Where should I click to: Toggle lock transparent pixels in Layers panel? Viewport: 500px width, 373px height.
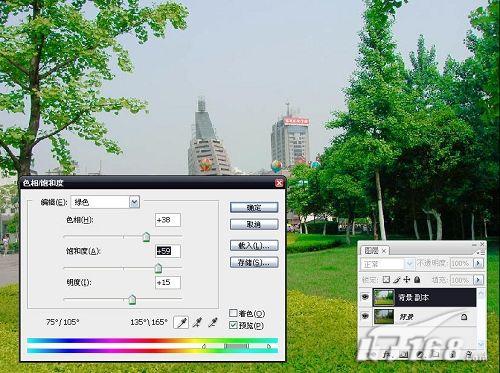(386, 280)
